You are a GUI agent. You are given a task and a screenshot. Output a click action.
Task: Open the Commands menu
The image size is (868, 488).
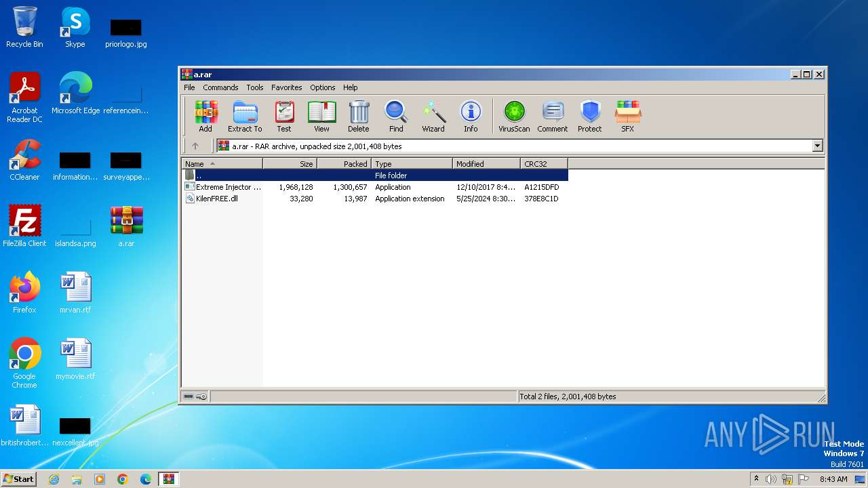tap(220, 87)
